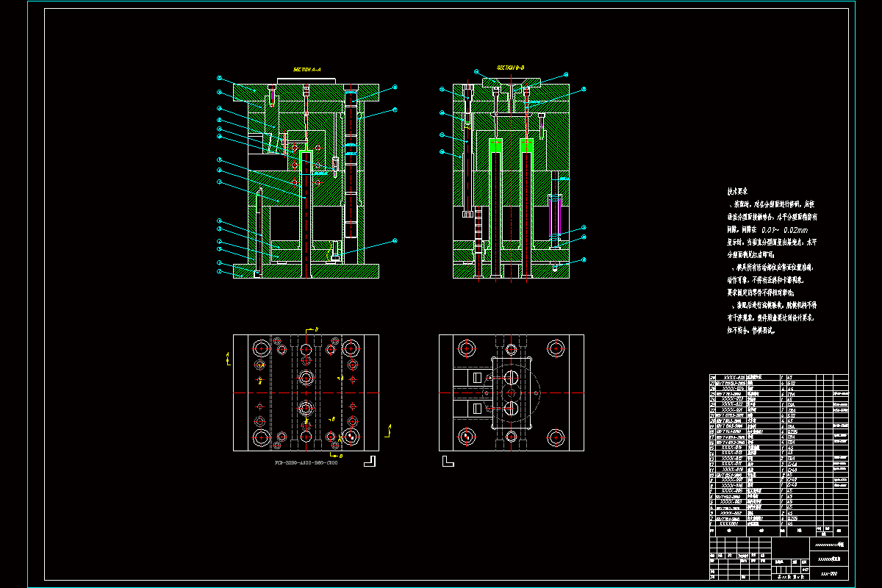This screenshot has width=882, height=588.
Task: Click the right bright-green molded part in Section B-B
Action: (527, 145)
